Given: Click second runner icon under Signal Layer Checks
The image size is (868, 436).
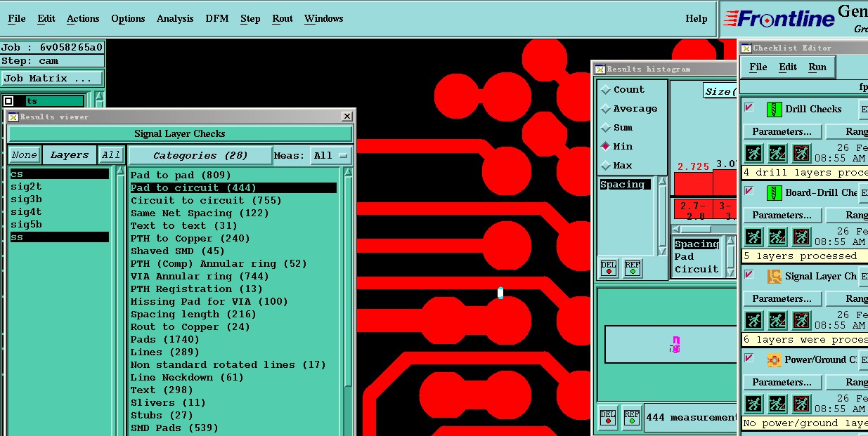Looking at the screenshot, I should pyautogui.click(x=777, y=320).
